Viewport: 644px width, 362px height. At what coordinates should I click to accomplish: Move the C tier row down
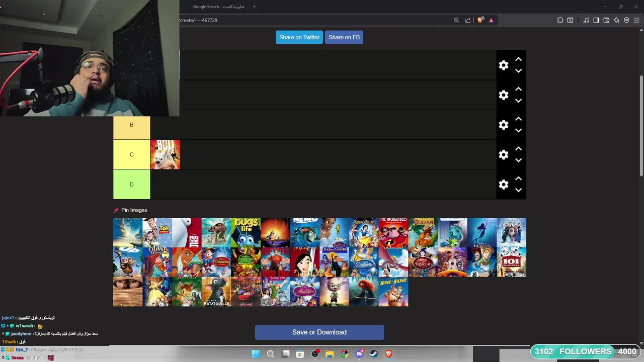tap(518, 160)
